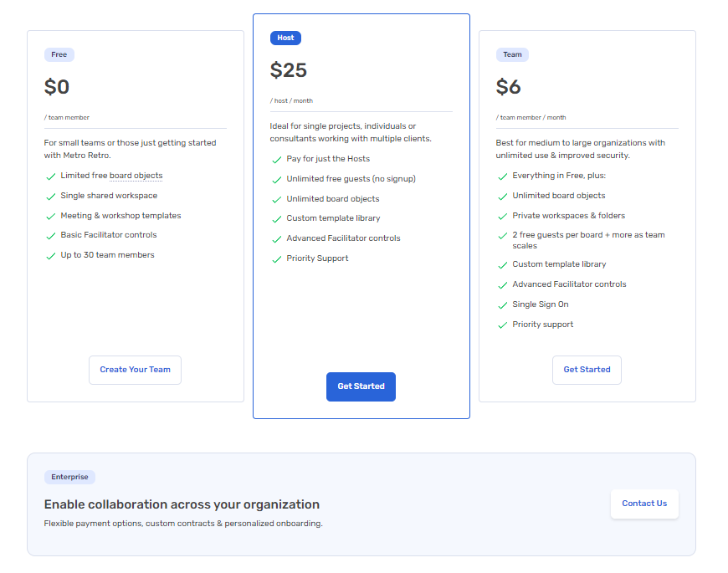Click the checkmark next to Single Sign On
The image size is (728, 573).
(x=503, y=305)
